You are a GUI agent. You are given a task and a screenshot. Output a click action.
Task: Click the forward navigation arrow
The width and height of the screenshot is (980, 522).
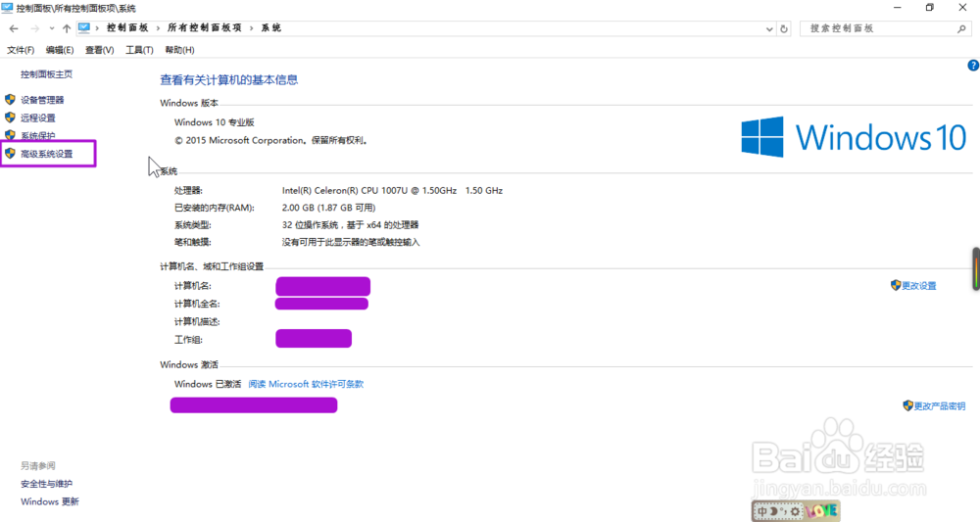pos(34,28)
